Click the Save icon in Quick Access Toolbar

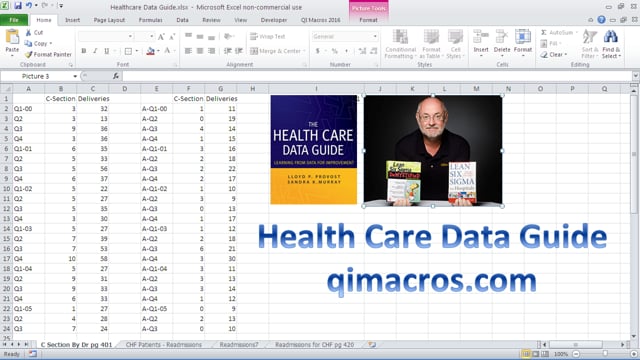[18, 6]
